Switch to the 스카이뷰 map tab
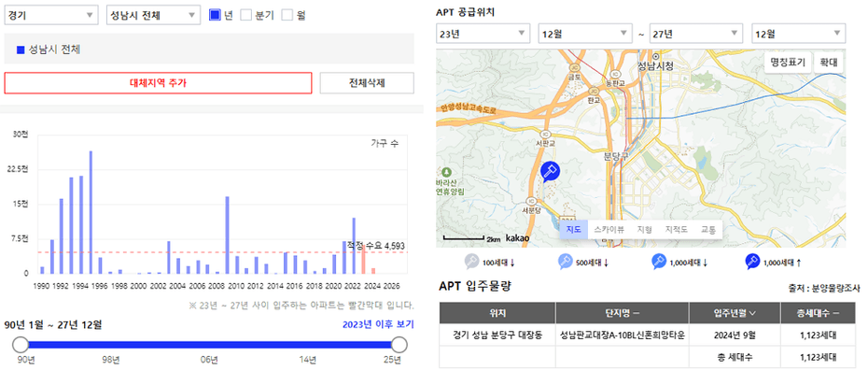 tap(609, 229)
